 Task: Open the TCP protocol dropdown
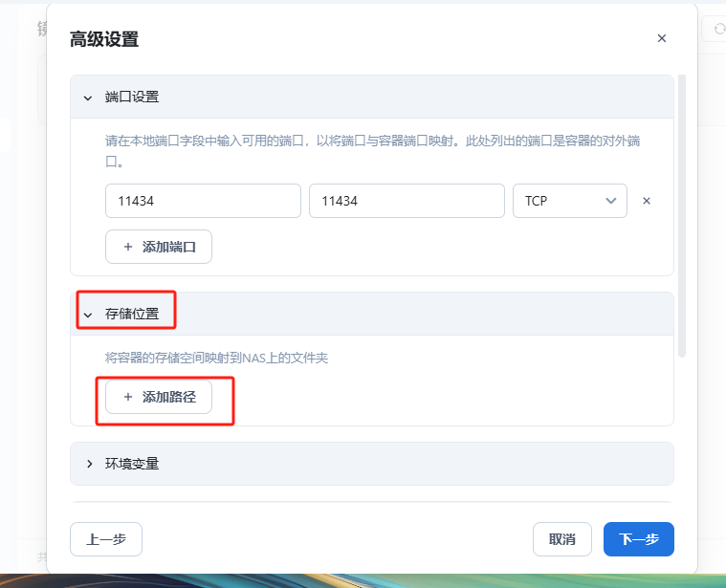[570, 201]
